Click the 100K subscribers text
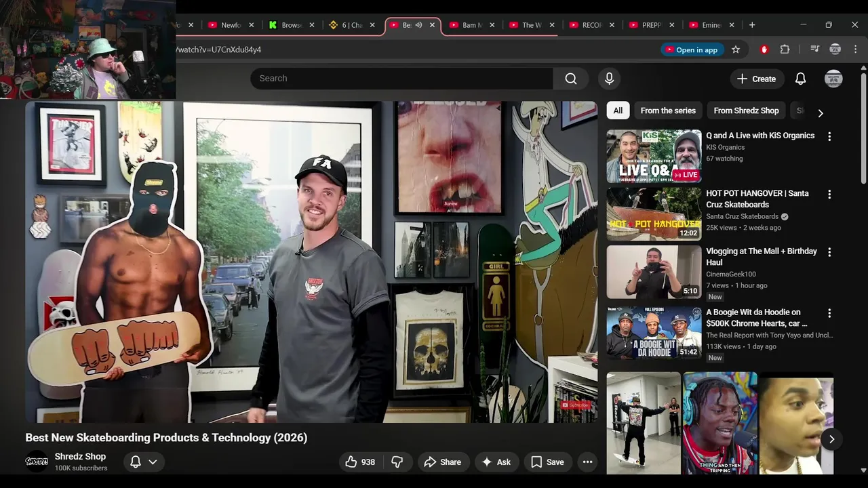The image size is (868, 488). (81, 468)
